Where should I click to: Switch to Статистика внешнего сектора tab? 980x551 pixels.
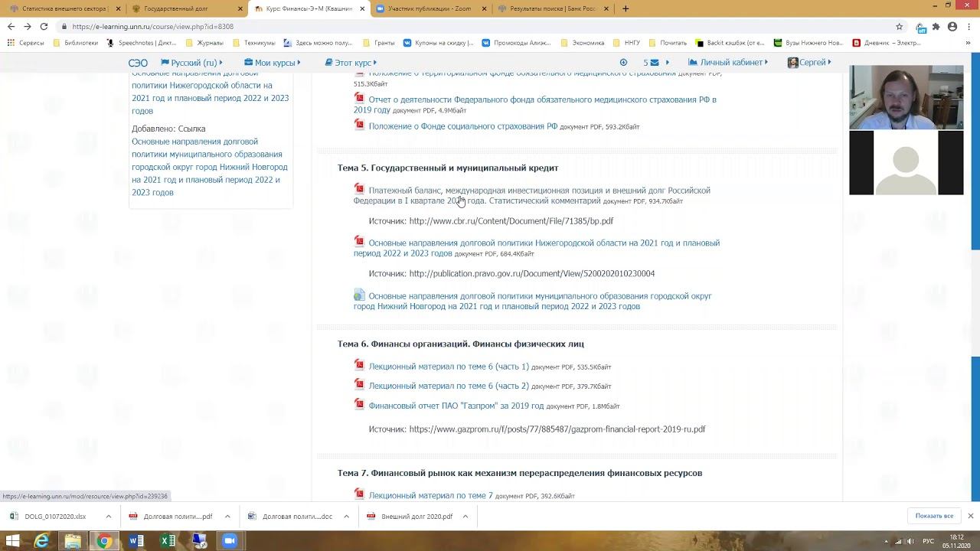coord(63,8)
